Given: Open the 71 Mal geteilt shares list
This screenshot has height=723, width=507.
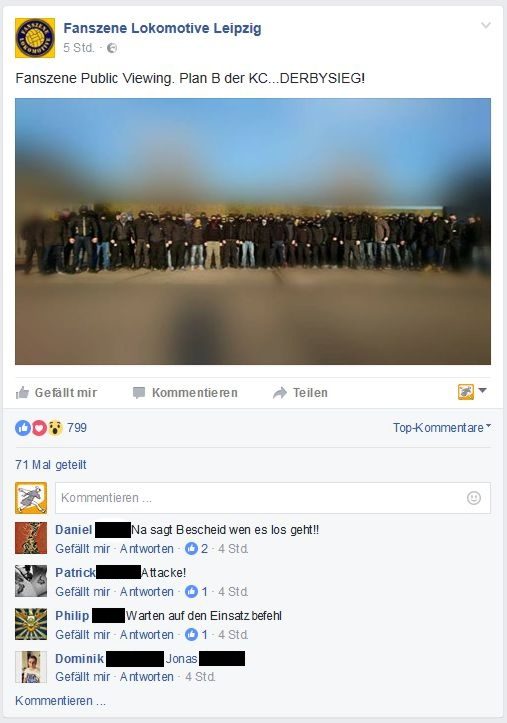Looking at the screenshot, I should (51, 465).
